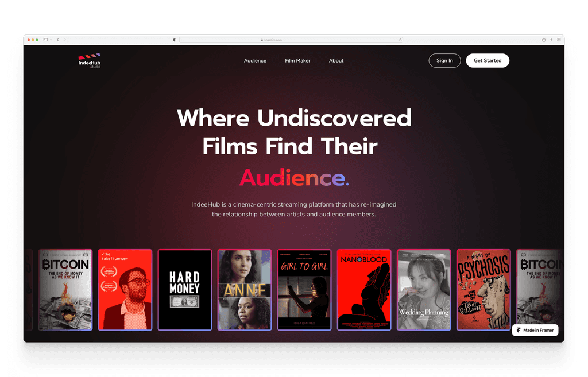Open the Anne film poster
Viewport: 588px width, 377px height.
245,290
